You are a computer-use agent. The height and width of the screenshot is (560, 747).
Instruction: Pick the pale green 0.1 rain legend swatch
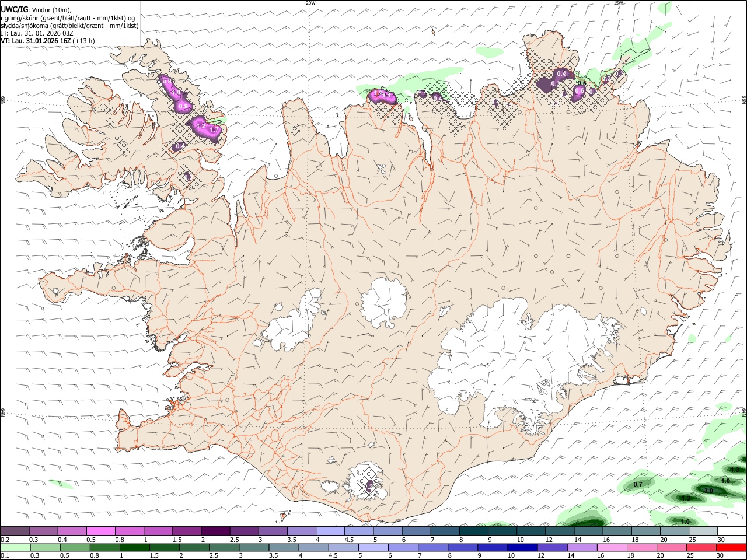tap(15, 548)
